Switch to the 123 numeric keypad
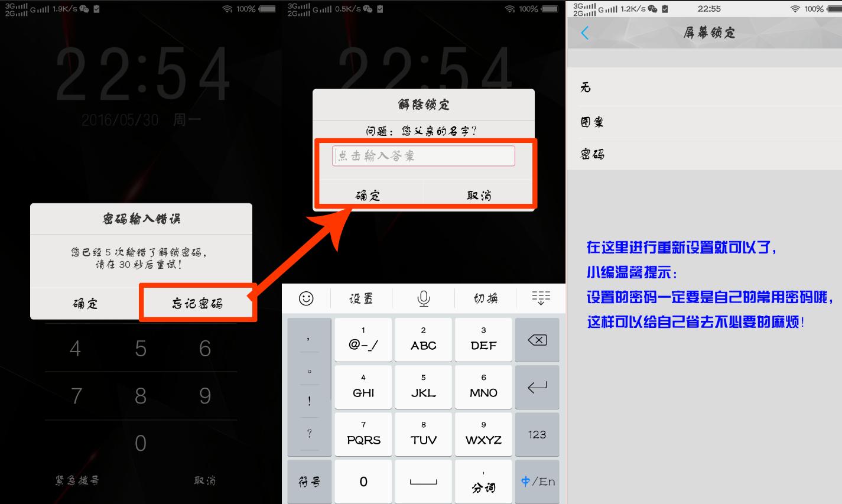842x504 pixels. (x=537, y=434)
